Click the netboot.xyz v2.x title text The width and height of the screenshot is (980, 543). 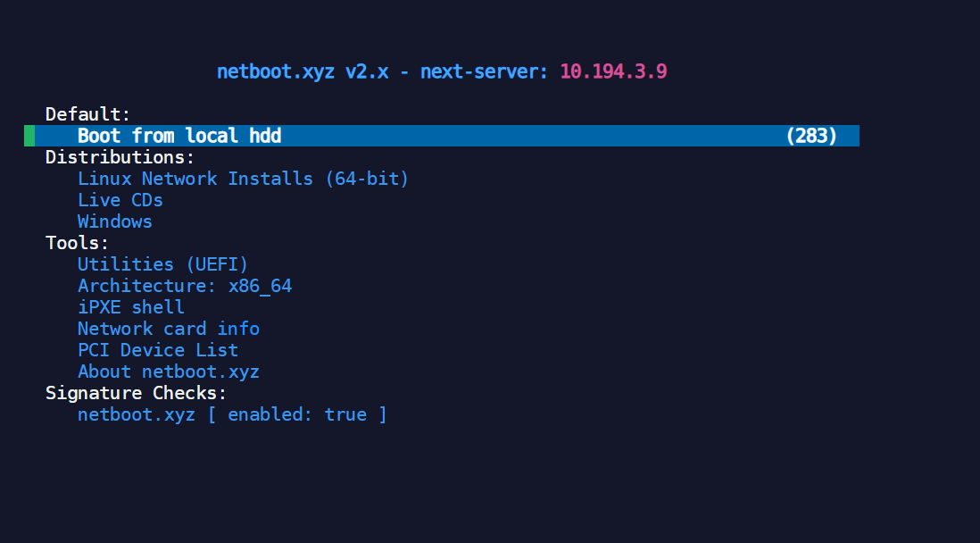(303, 71)
